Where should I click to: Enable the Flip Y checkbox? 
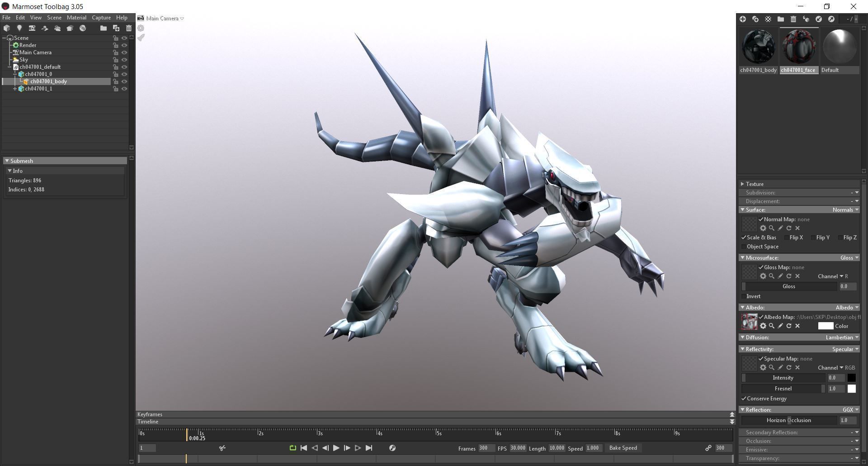(x=813, y=238)
